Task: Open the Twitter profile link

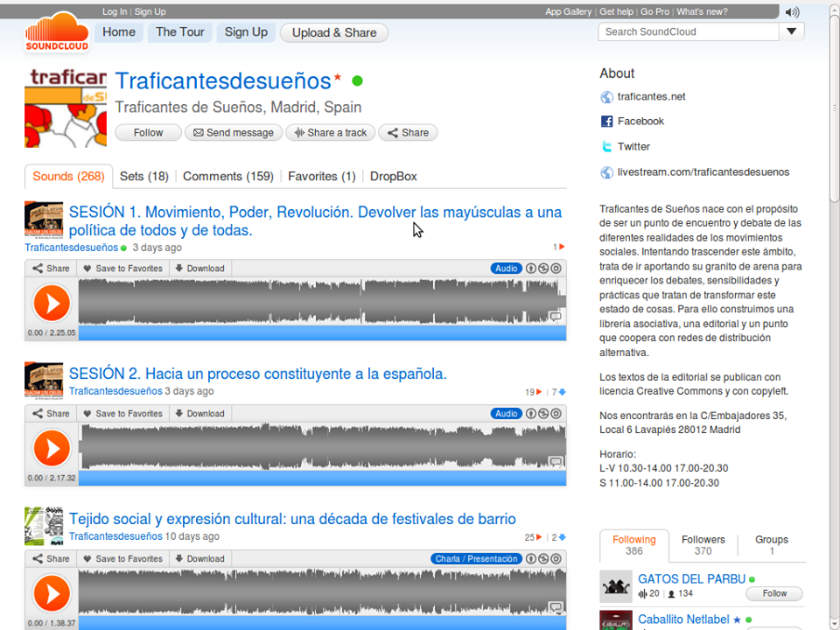Action: 633,146
